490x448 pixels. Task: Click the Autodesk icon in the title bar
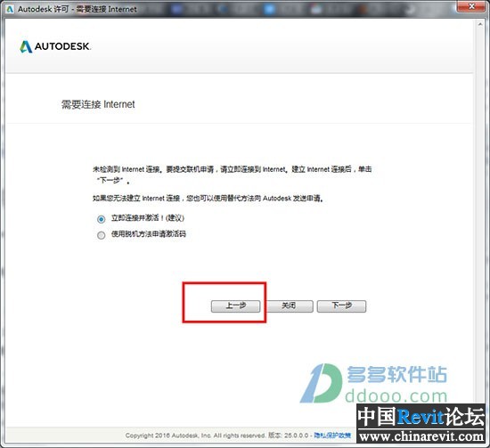point(10,9)
